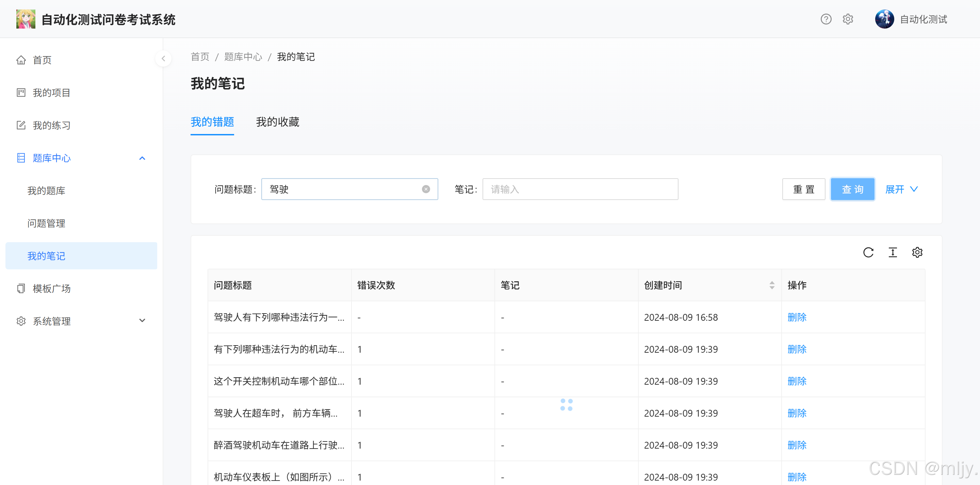Viewport: 980px width, 485px height.
Task: Expand the 系统管理 menu
Action: pos(142,321)
